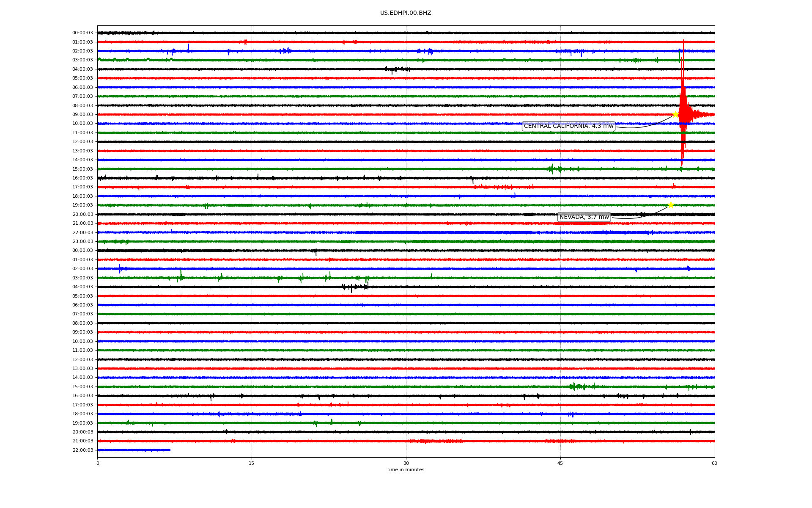Click the last 22:00:03 time label
This screenshot has width=812, height=508.
[x=82, y=450]
